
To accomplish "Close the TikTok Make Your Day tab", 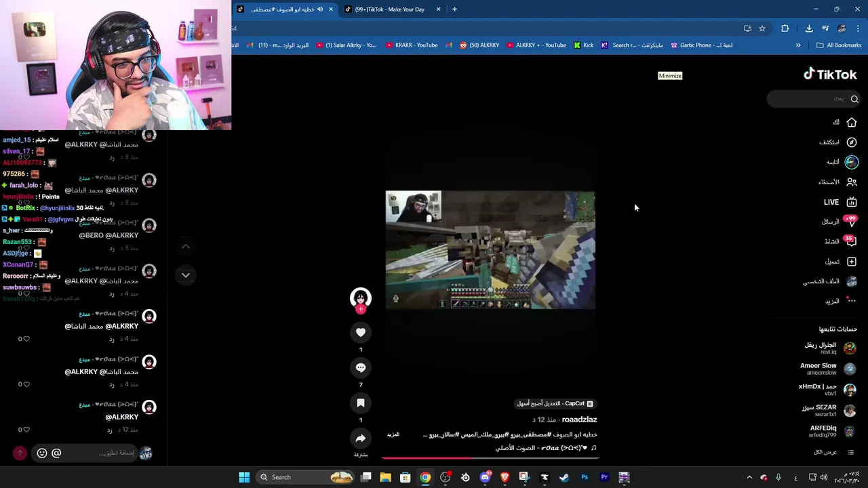I will point(438,9).
